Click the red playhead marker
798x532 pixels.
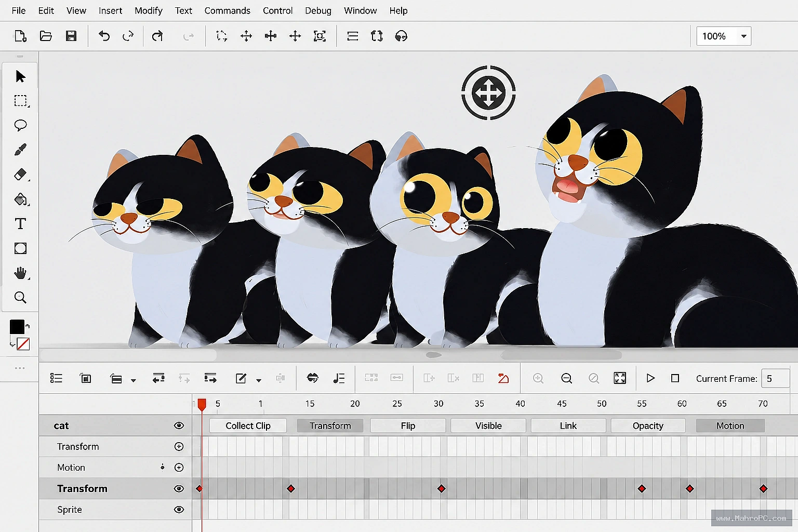pyautogui.click(x=202, y=405)
